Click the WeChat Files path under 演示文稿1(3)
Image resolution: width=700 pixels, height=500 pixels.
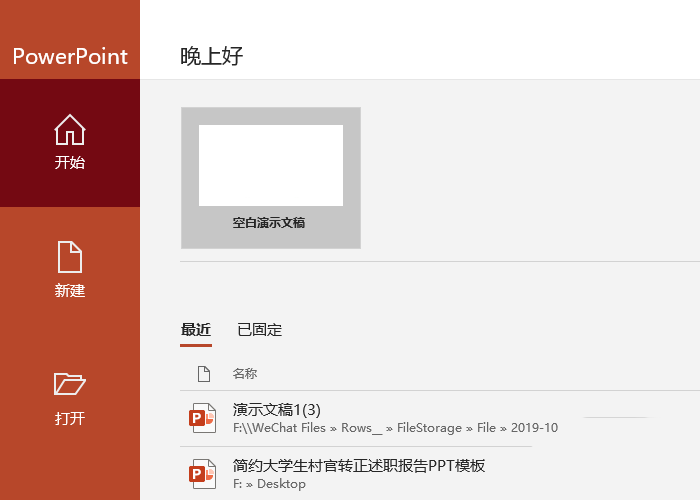point(395,428)
